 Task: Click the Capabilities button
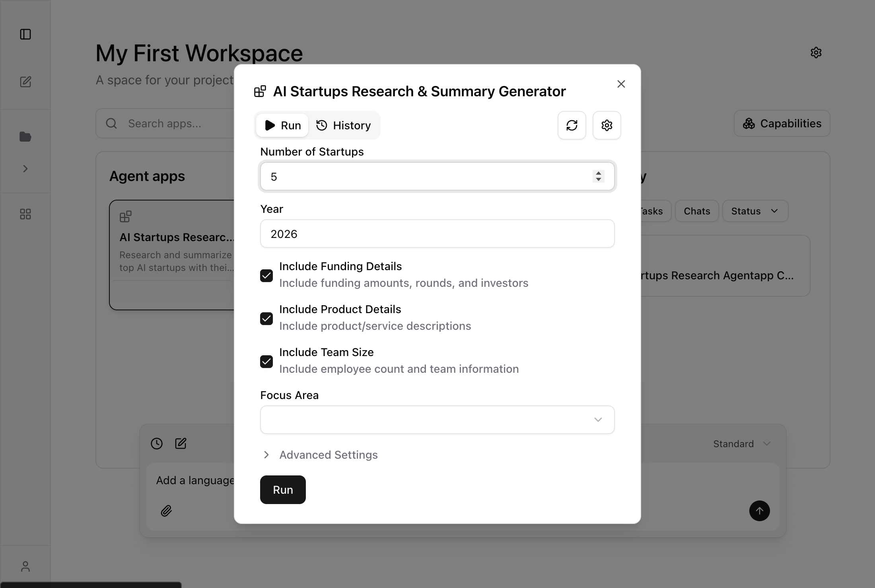click(x=781, y=123)
